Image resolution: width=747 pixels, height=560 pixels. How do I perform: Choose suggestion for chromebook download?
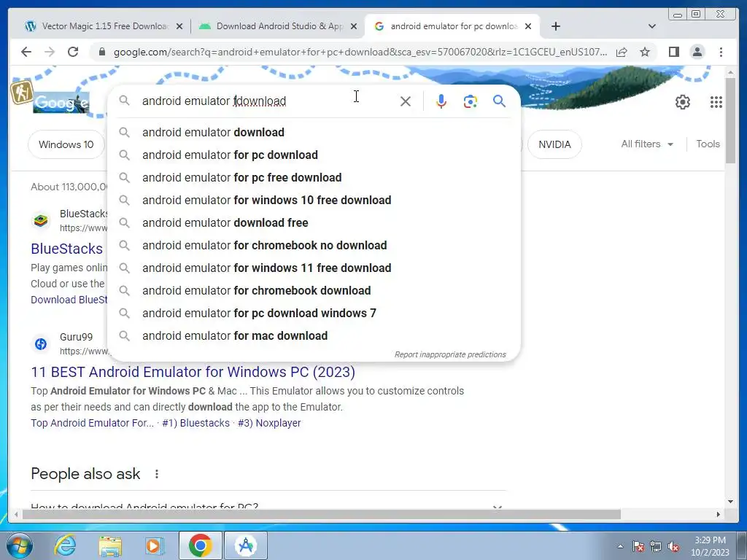click(314, 290)
